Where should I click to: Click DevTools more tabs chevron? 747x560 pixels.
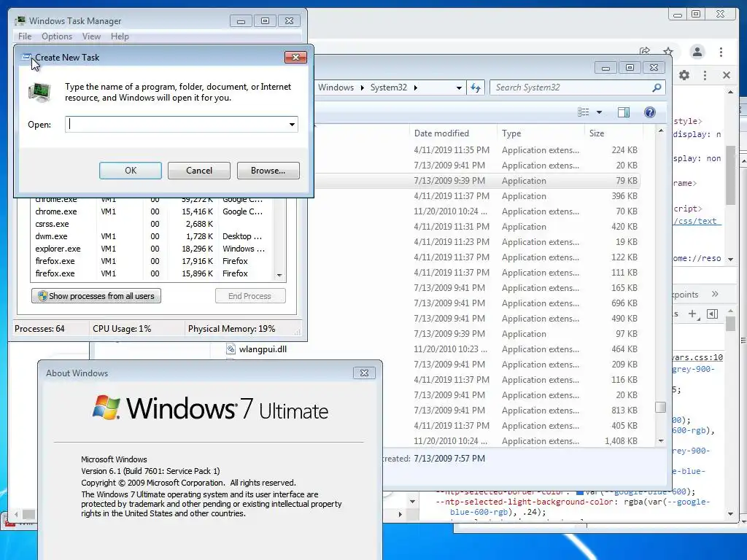tap(715, 295)
